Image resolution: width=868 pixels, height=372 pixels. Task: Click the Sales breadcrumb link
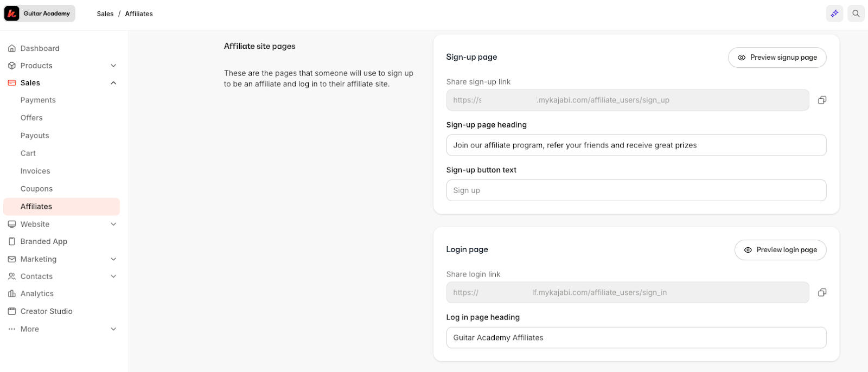tap(105, 14)
